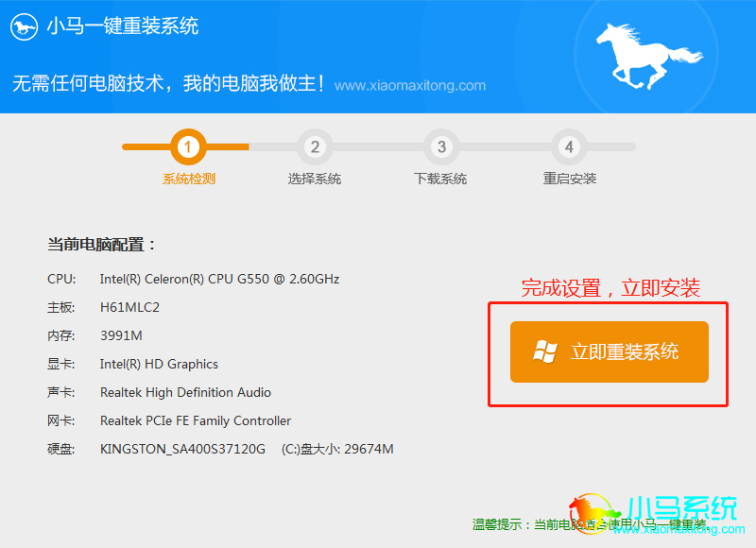This screenshot has height=548, width=756.
Task: Click the CPU value Intel(R) Celeron(R) G550
Action: [219, 279]
